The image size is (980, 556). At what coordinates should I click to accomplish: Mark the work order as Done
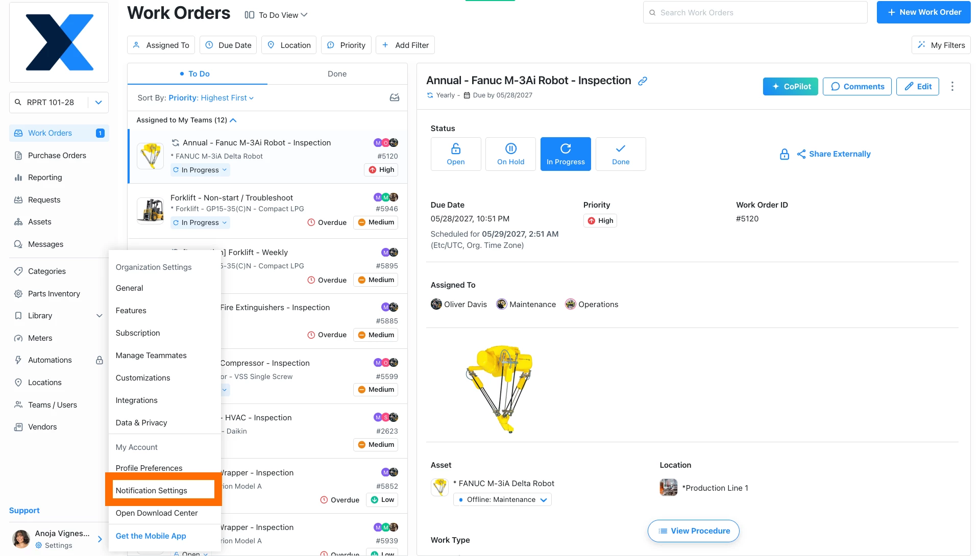coord(620,154)
